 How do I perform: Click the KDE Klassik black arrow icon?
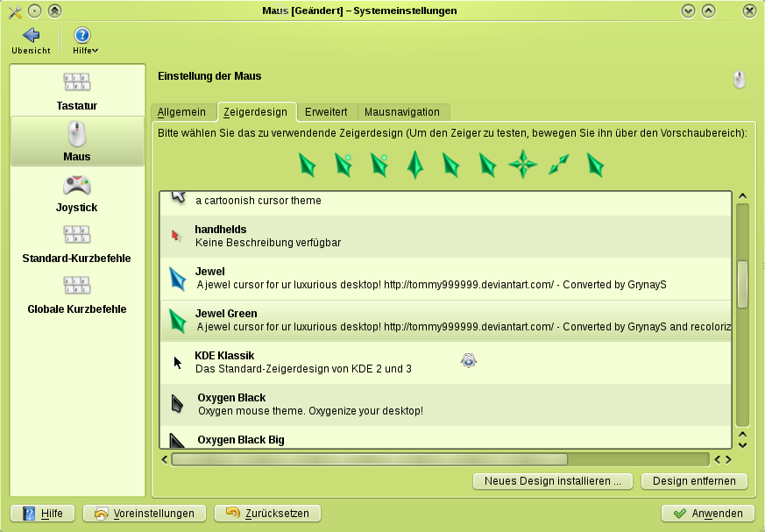coord(178,363)
